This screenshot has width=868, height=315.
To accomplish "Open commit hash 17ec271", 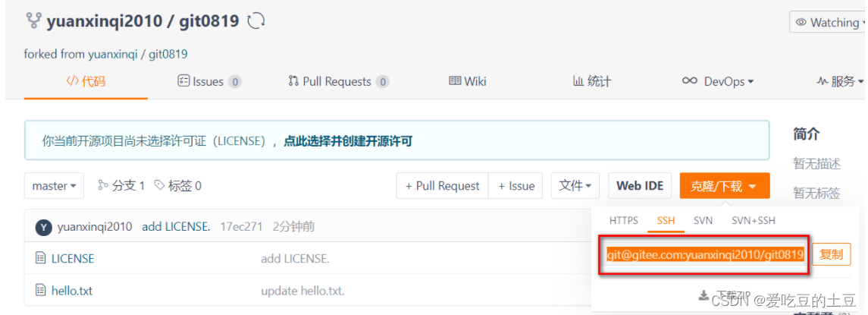I will pyautogui.click(x=241, y=227).
